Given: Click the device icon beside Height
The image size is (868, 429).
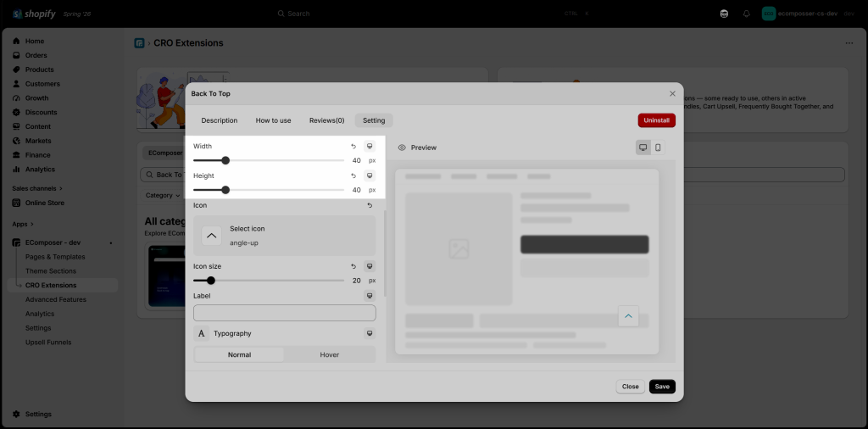Looking at the screenshot, I should point(370,175).
